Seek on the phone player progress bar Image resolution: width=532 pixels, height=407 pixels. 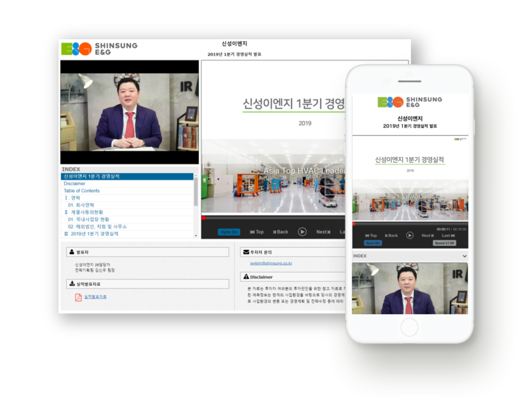pos(410,223)
